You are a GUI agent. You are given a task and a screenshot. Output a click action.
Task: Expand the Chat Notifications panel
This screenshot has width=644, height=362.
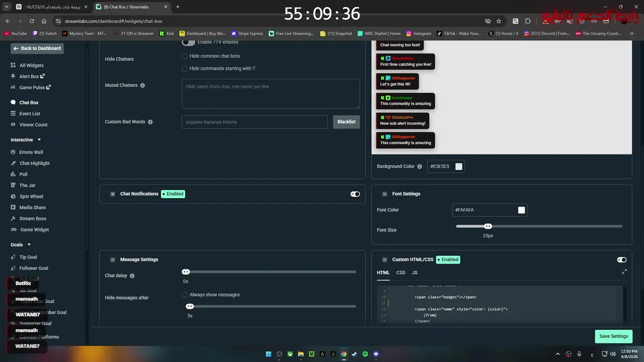click(113, 194)
